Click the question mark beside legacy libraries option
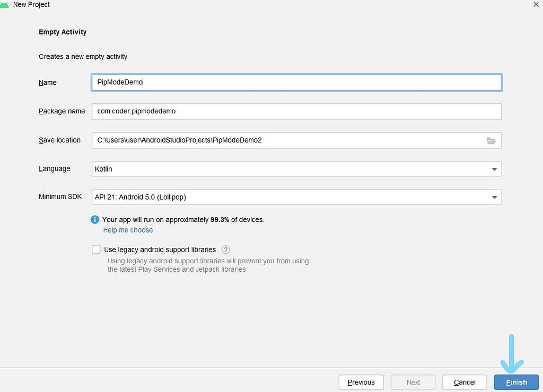Viewport: 543px width, 392px height. [x=225, y=249]
